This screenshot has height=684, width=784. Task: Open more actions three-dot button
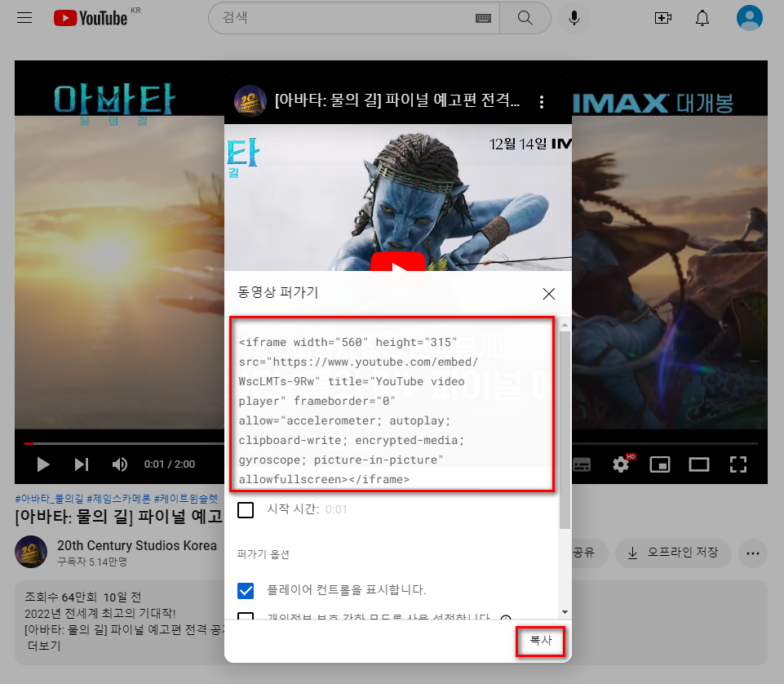(x=752, y=553)
